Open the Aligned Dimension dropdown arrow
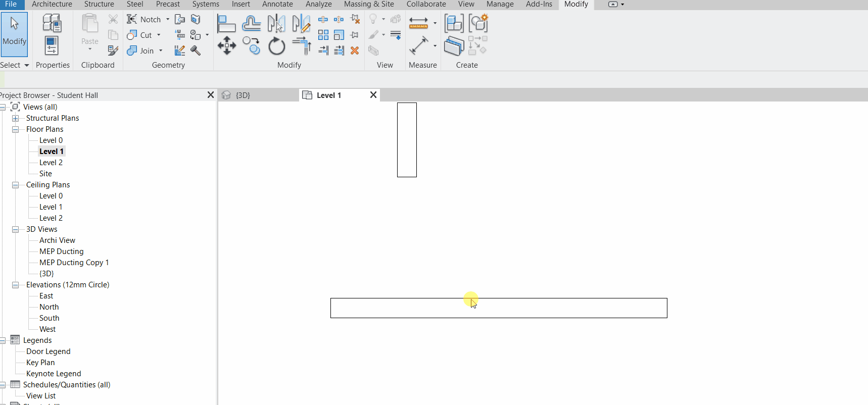Viewport: 868px width, 405px height. click(x=435, y=23)
